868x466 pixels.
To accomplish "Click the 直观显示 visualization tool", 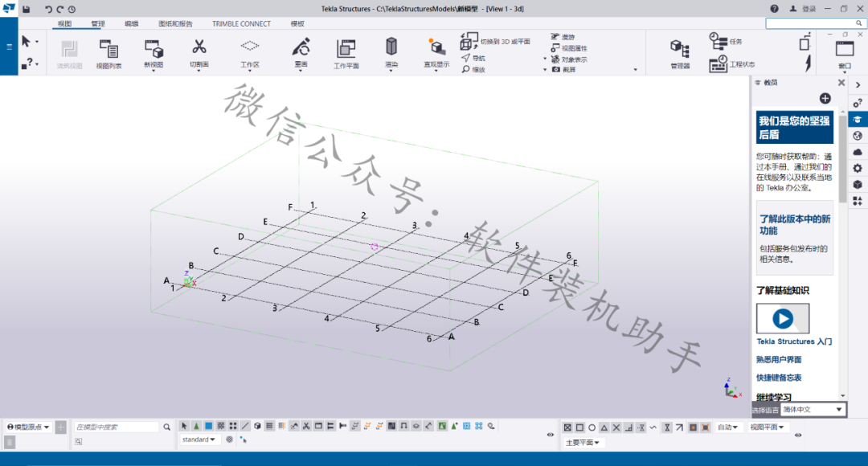I will click(436, 54).
